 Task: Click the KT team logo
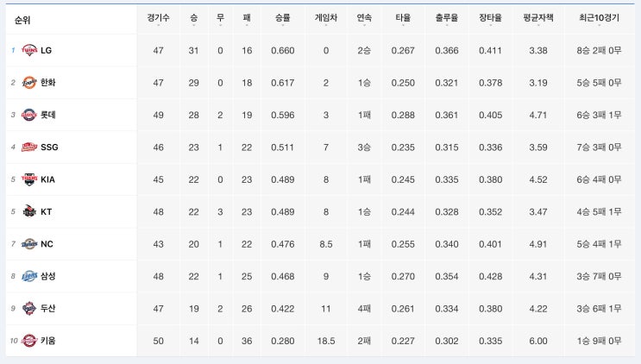point(29,211)
